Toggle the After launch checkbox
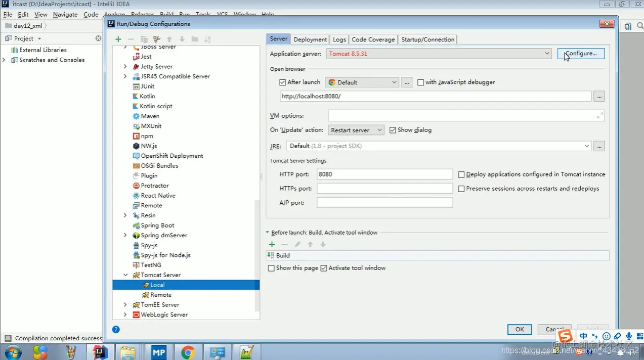Screen dimensions: 644x360 pyautogui.click(x=283, y=82)
